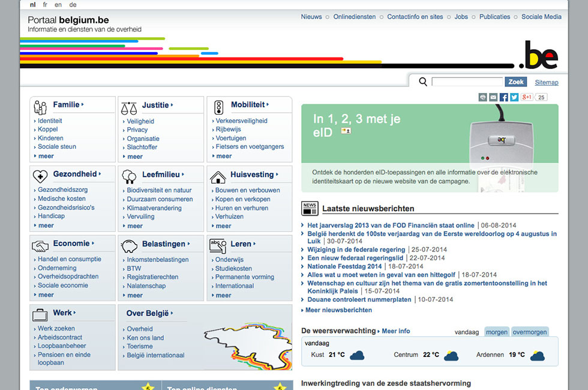
Task: Click the Belastingen piggy bank icon
Action: [129, 247]
